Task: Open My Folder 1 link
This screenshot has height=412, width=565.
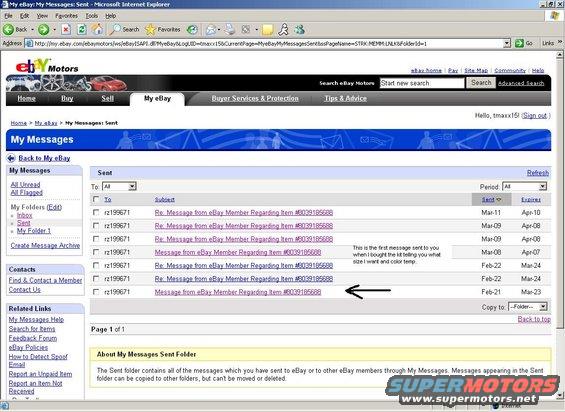Action: [x=34, y=231]
